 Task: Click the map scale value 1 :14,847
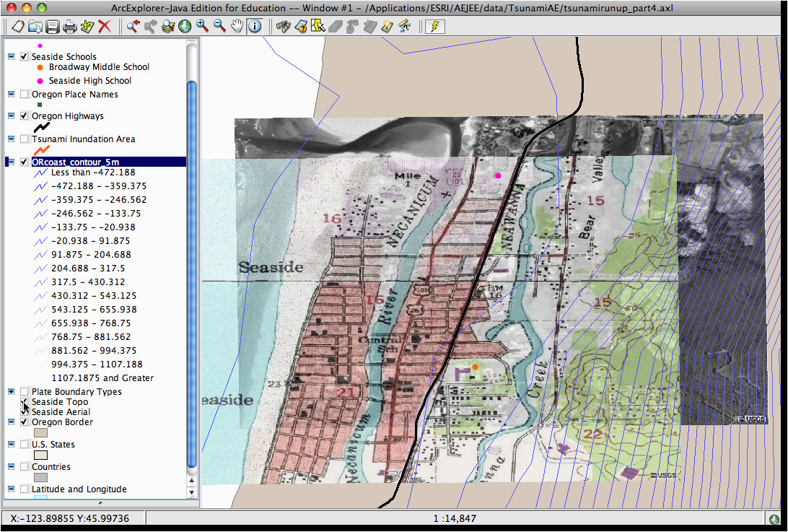[x=455, y=518]
